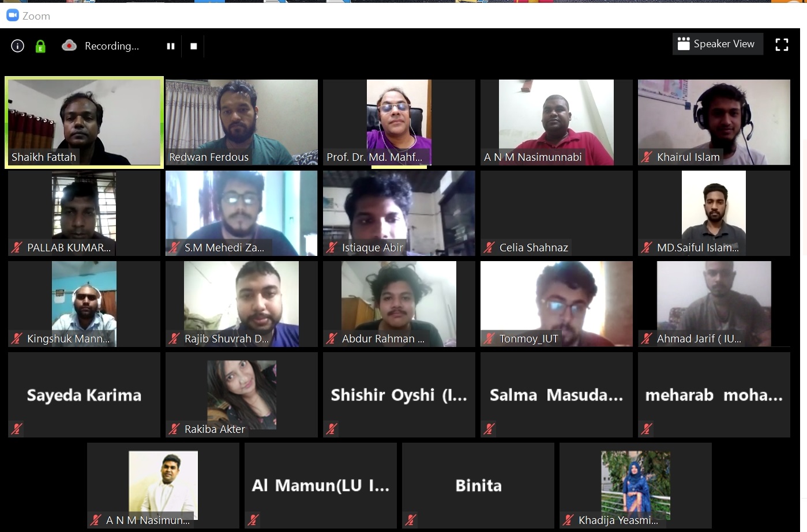The height and width of the screenshot is (532, 807).
Task: Switch to Speaker View
Action: coord(718,44)
